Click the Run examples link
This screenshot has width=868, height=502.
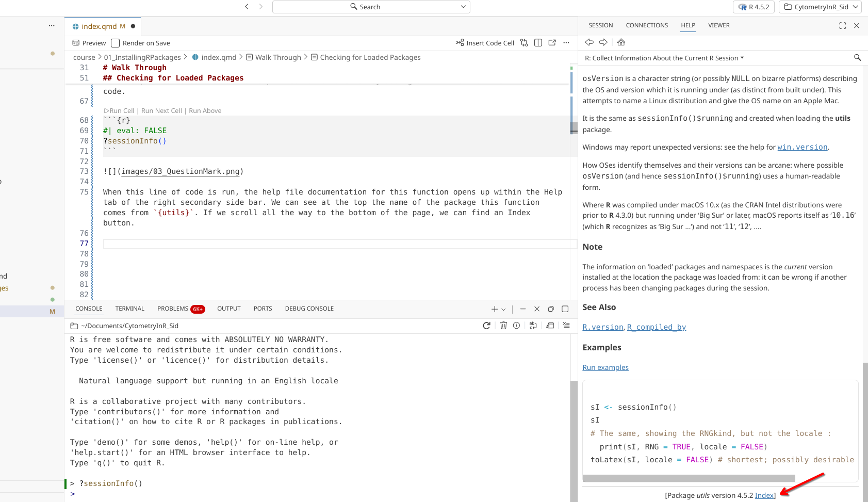[605, 367]
